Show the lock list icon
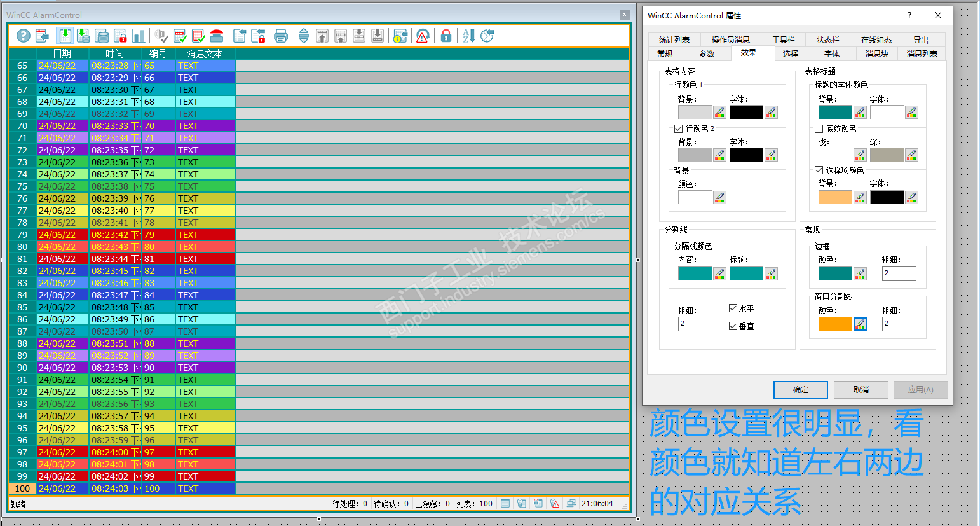The width and height of the screenshot is (980, 526). pos(120,36)
